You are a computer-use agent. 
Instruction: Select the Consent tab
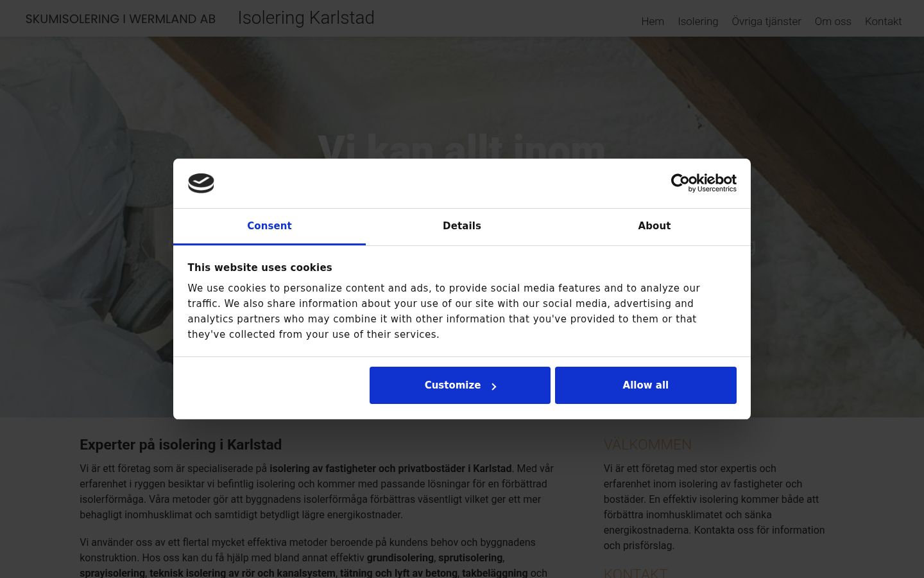(269, 226)
